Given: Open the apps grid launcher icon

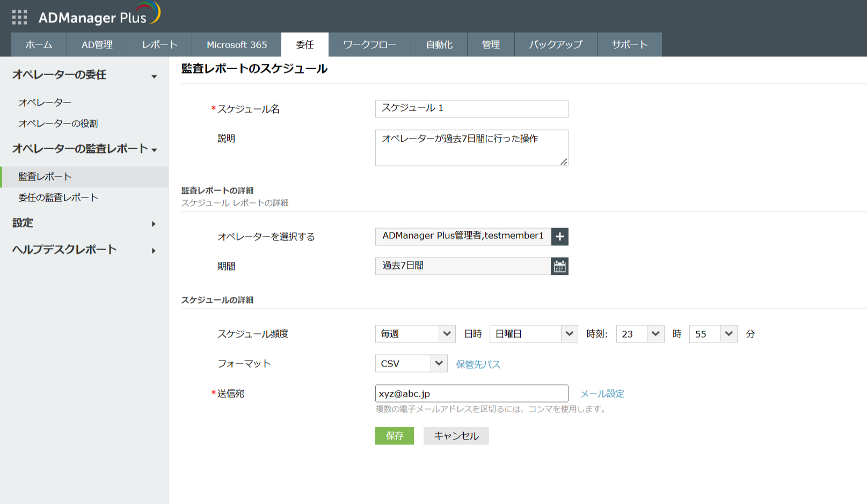Looking at the screenshot, I should (19, 17).
